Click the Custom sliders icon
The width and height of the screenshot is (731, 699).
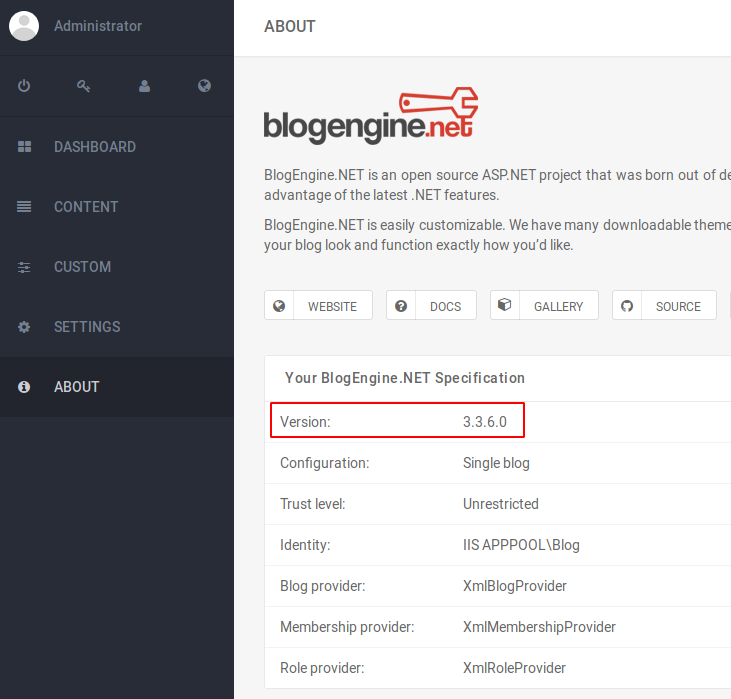click(x=24, y=267)
